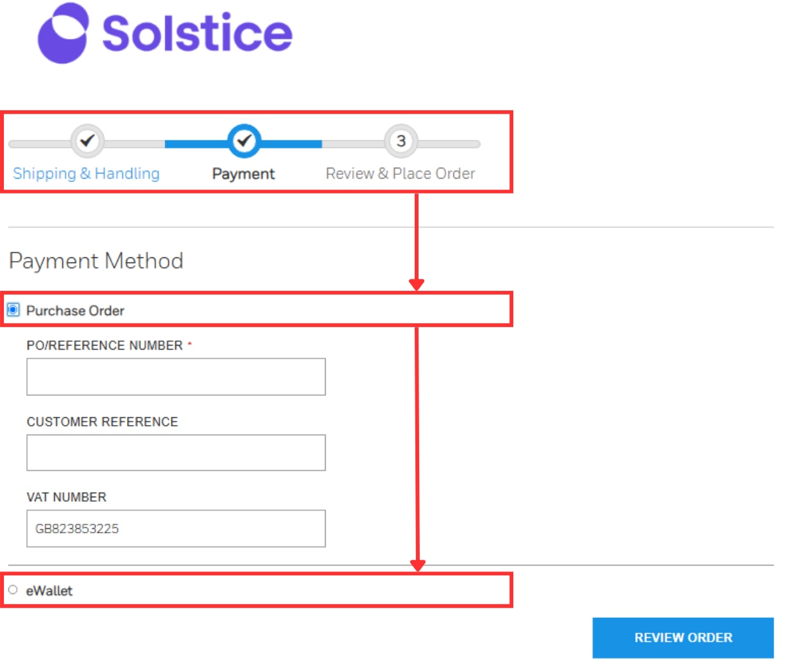790x672 pixels.
Task: Click the blue active progress bar segment
Action: click(x=243, y=144)
